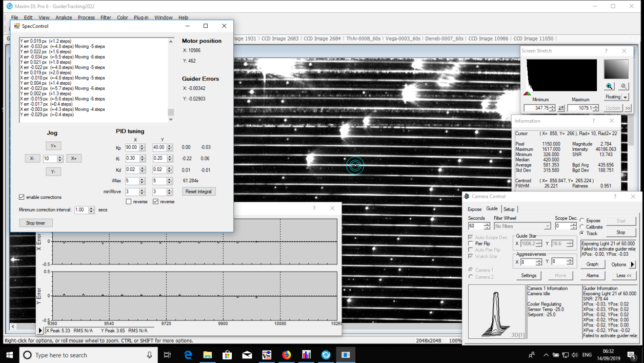Click the Stop timer button
644x363 pixels.
tap(36, 223)
